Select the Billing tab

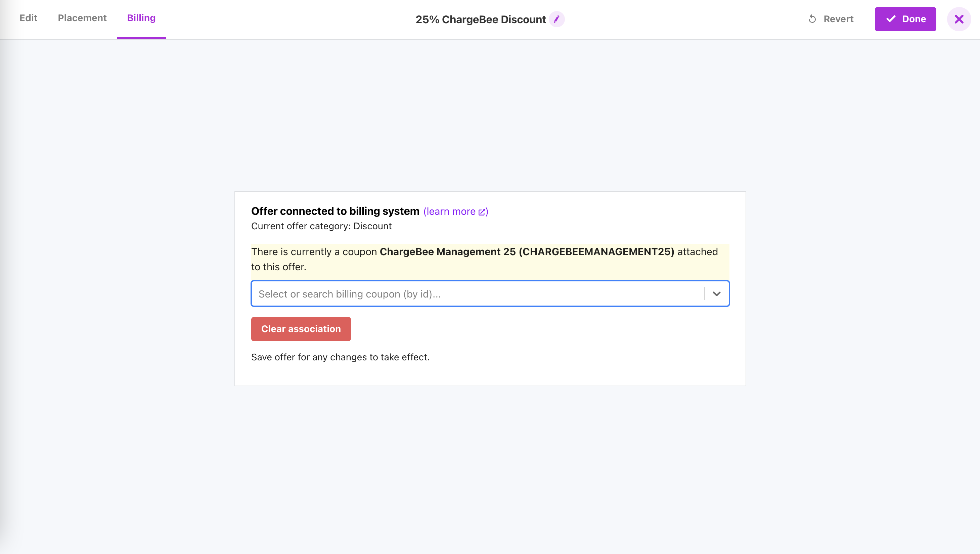pyautogui.click(x=141, y=18)
